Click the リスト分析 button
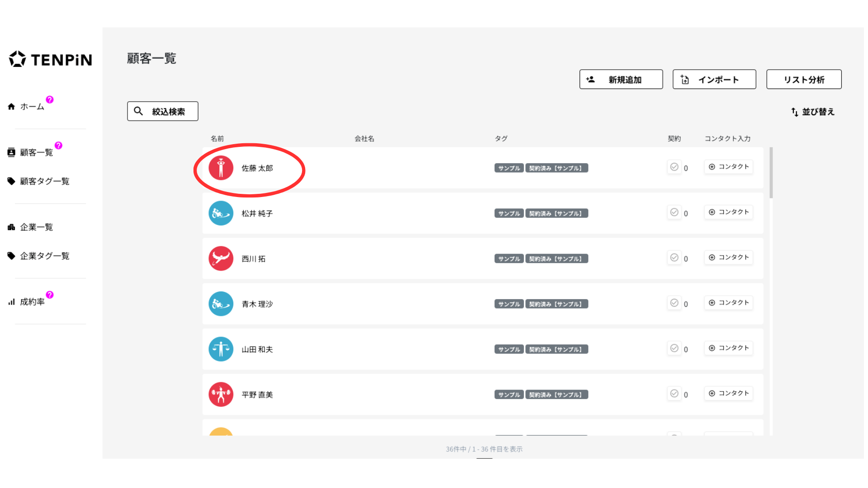 click(x=803, y=80)
